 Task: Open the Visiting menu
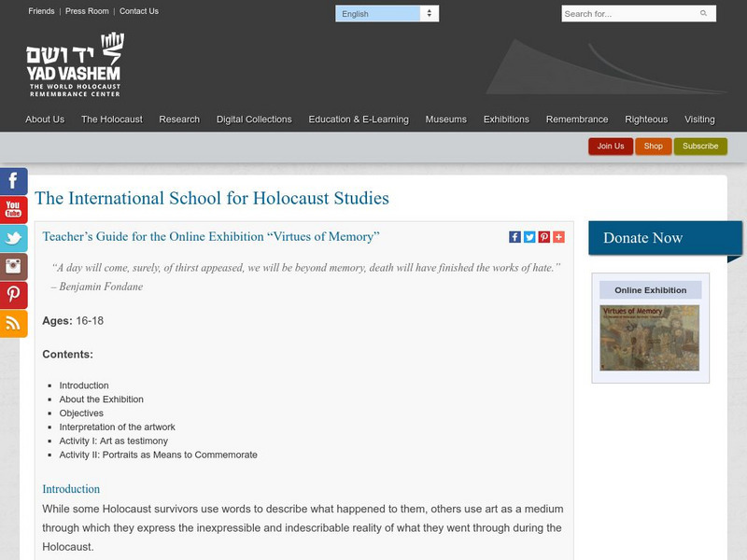[699, 119]
